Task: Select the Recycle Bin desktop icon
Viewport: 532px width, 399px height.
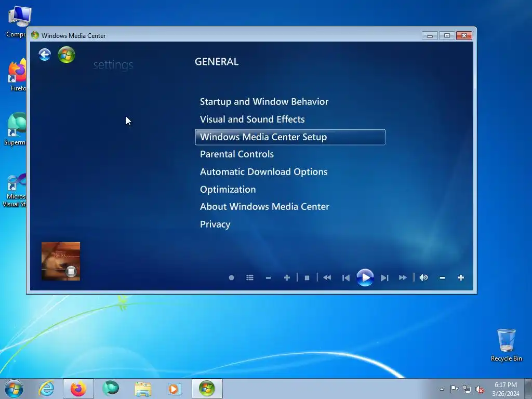Action: click(x=507, y=345)
